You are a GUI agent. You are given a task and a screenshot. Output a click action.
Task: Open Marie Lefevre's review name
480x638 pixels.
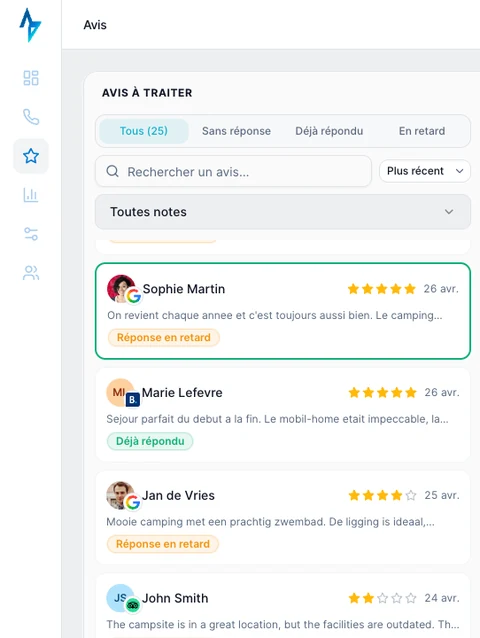182,392
